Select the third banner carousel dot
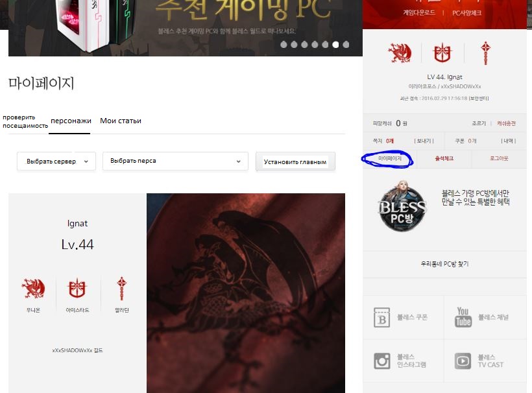 point(304,45)
